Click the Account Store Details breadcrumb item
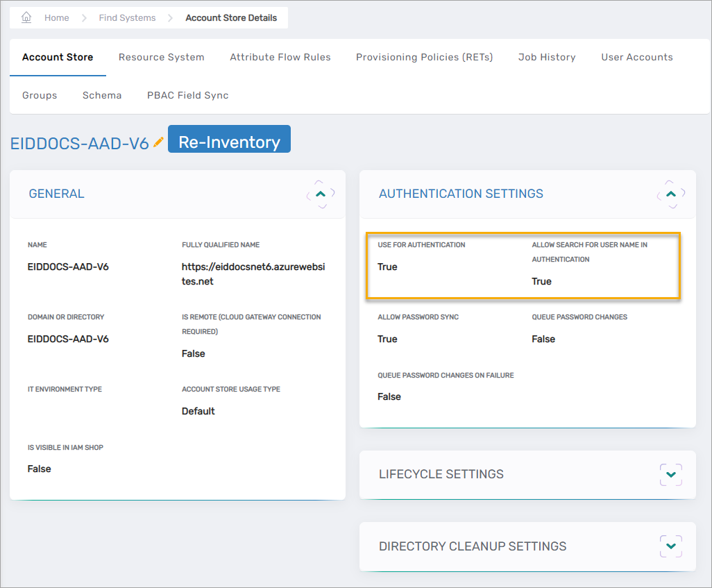The width and height of the screenshot is (712, 588). pos(232,17)
